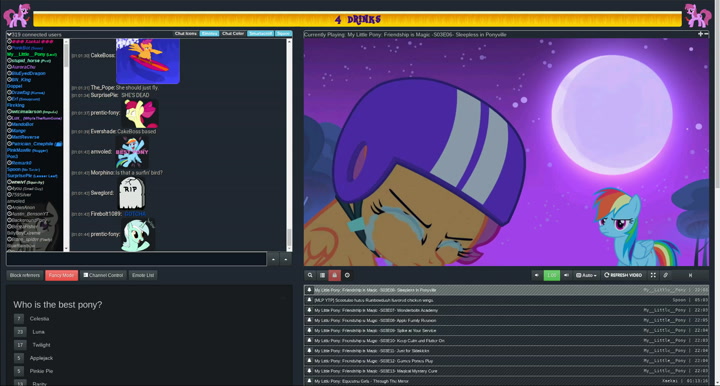The height and width of the screenshot is (386, 720).
Task: Toggle the Emotes chat option
Action: (209, 34)
